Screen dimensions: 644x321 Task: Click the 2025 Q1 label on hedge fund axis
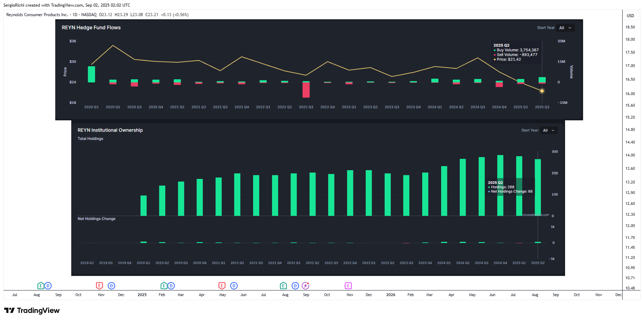click(520, 107)
